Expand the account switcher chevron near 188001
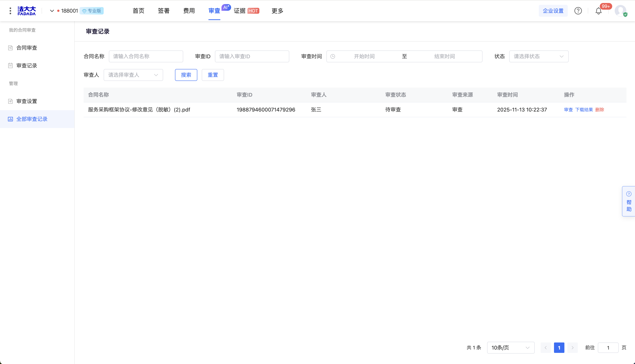635x364 pixels. (52, 11)
